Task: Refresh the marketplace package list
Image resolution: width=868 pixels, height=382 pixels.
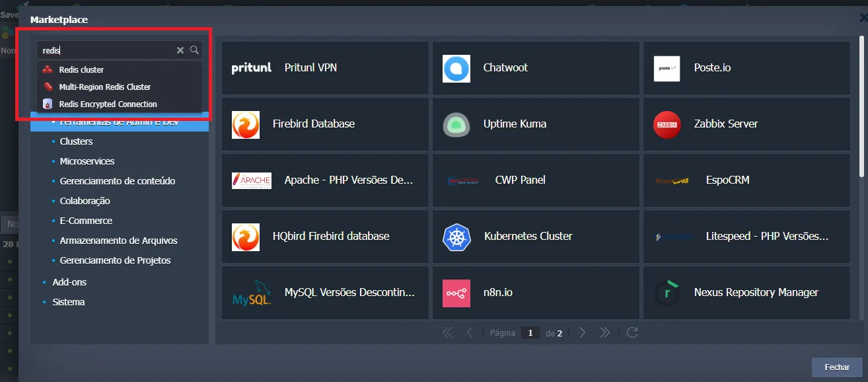Action: (632, 332)
